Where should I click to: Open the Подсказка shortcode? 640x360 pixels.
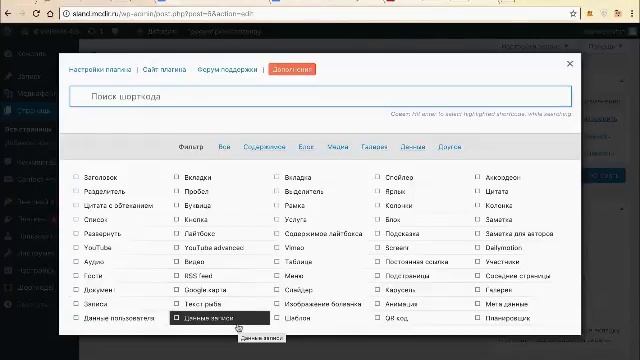402,234
